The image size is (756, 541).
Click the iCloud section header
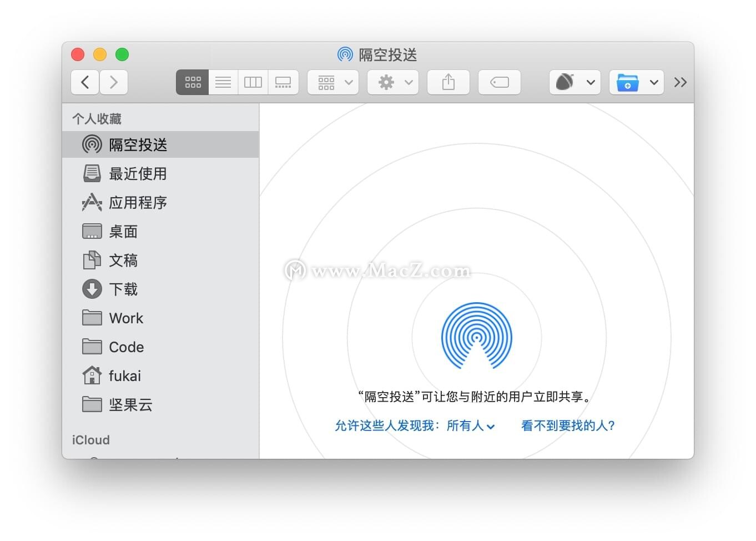91,440
